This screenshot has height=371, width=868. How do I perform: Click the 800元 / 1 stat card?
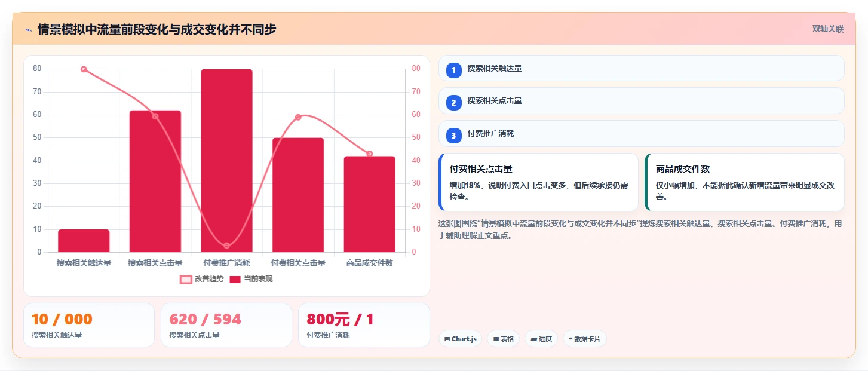tap(364, 325)
